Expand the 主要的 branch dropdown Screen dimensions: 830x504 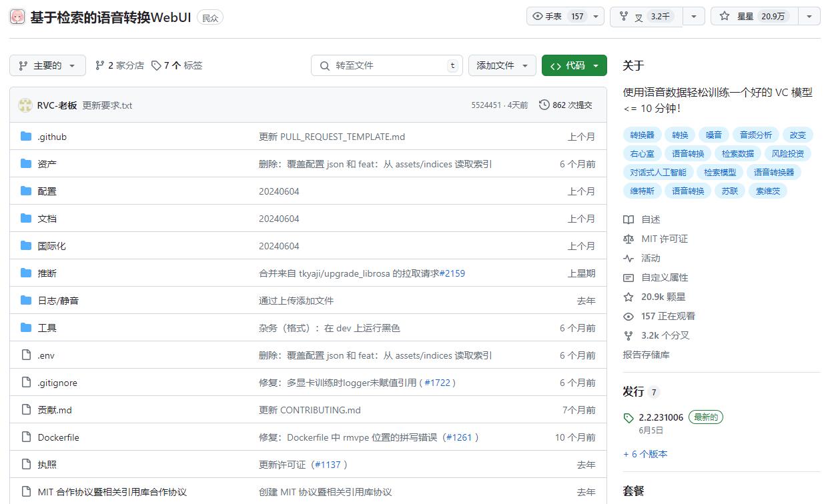tap(47, 65)
